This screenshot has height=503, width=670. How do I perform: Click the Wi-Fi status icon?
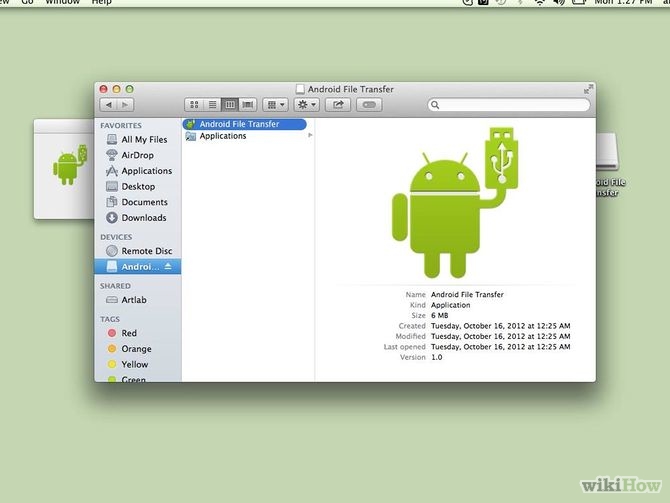tap(540, 2)
